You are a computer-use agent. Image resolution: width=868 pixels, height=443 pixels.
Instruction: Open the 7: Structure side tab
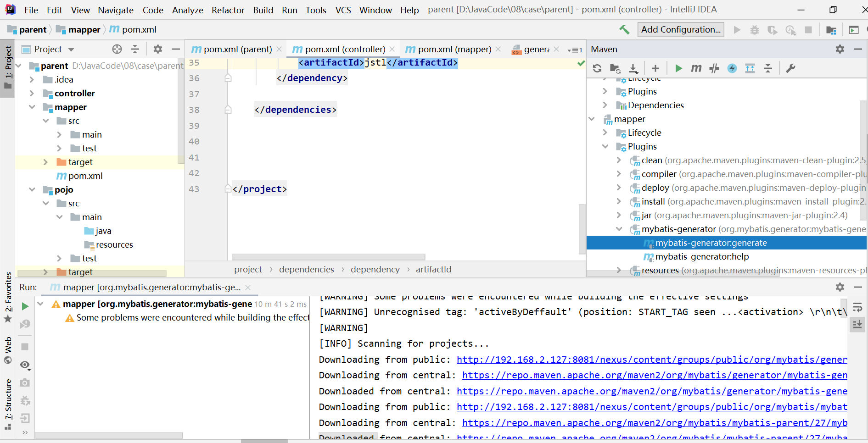point(8,404)
